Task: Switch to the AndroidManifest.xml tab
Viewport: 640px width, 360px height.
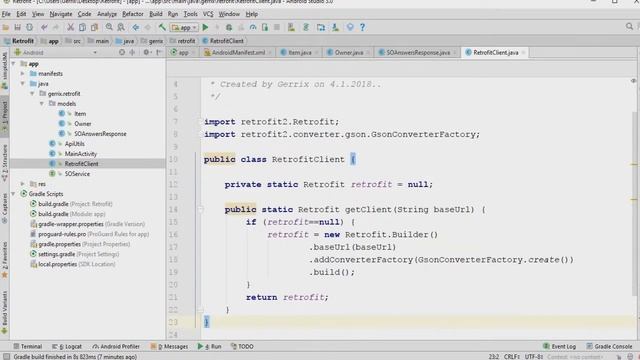Action: point(238,52)
